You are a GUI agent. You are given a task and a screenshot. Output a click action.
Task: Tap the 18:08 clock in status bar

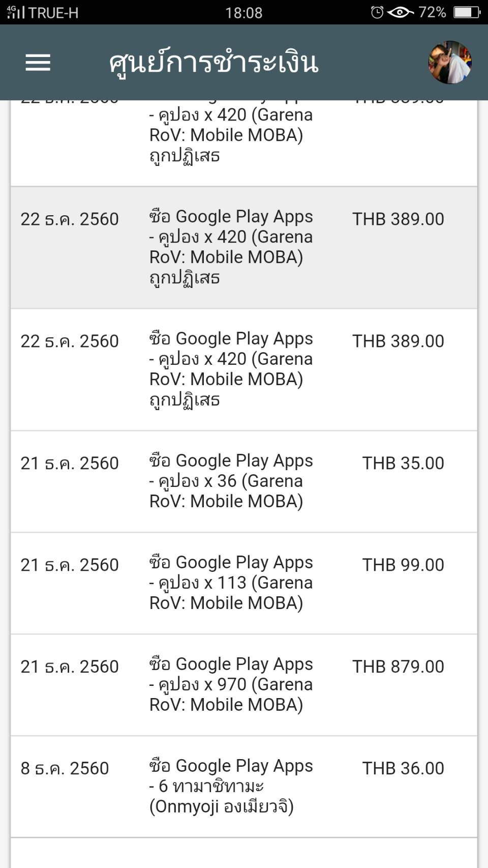point(243,13)
